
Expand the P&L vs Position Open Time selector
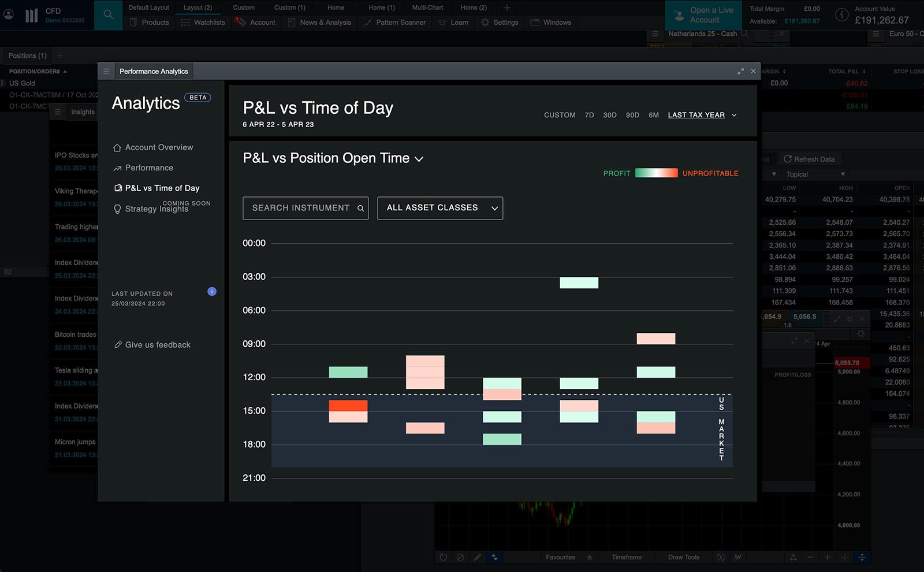419,159
